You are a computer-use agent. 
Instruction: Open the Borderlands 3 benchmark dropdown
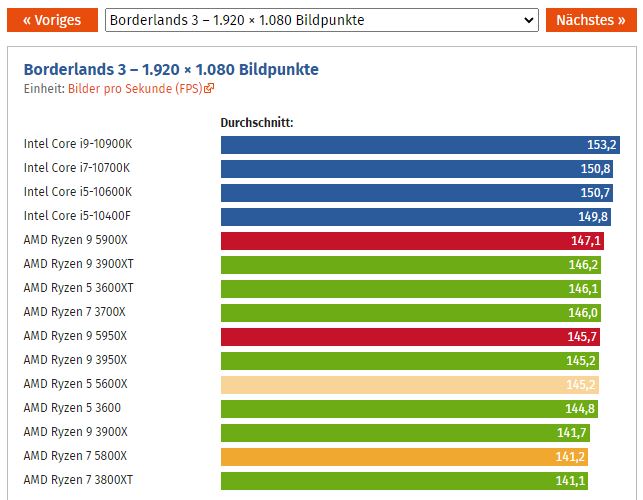(x=322, y=20)
